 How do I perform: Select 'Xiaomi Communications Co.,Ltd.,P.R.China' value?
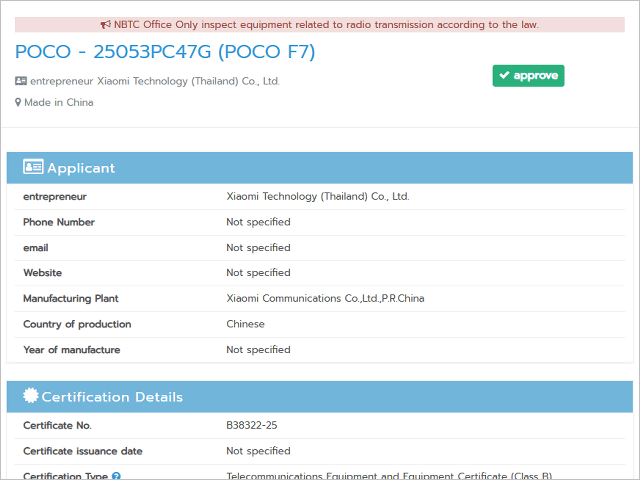click(x=325, y=299)
